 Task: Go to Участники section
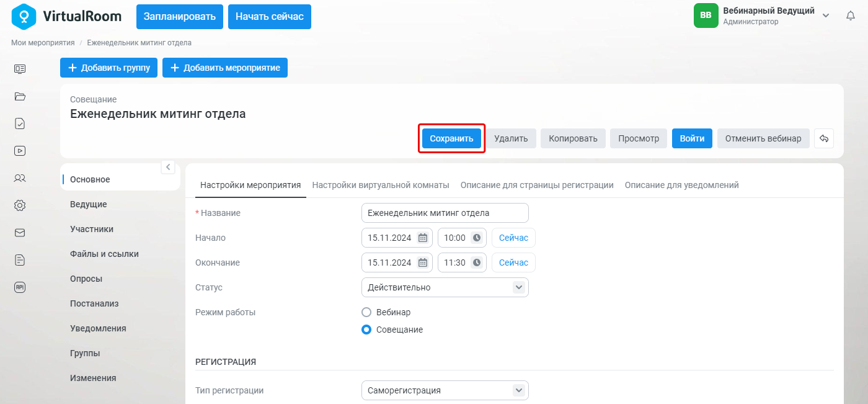pyautogui.click(x=92, y=229)
